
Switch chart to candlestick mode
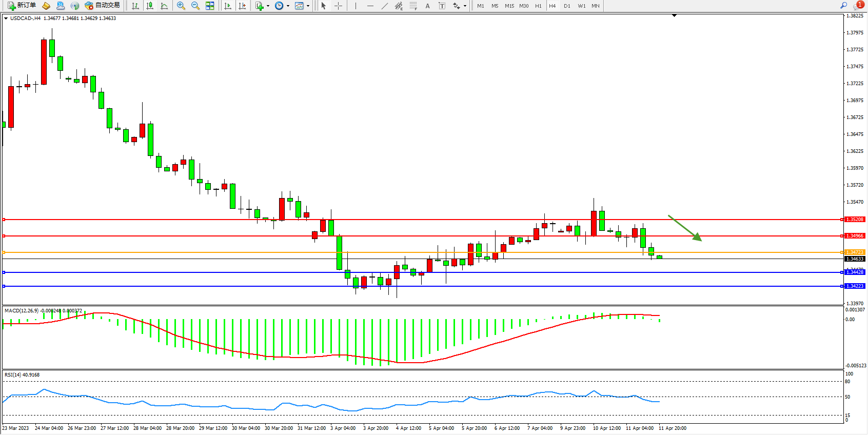pos(150,6)
